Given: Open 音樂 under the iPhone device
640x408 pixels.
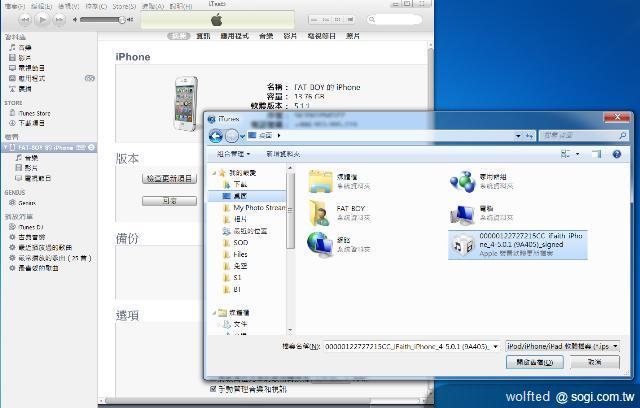Looking at the screenshot, I should [x=31, y=158].
